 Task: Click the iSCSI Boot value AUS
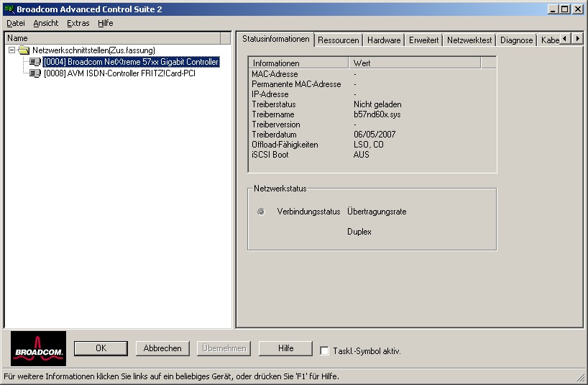361,155
